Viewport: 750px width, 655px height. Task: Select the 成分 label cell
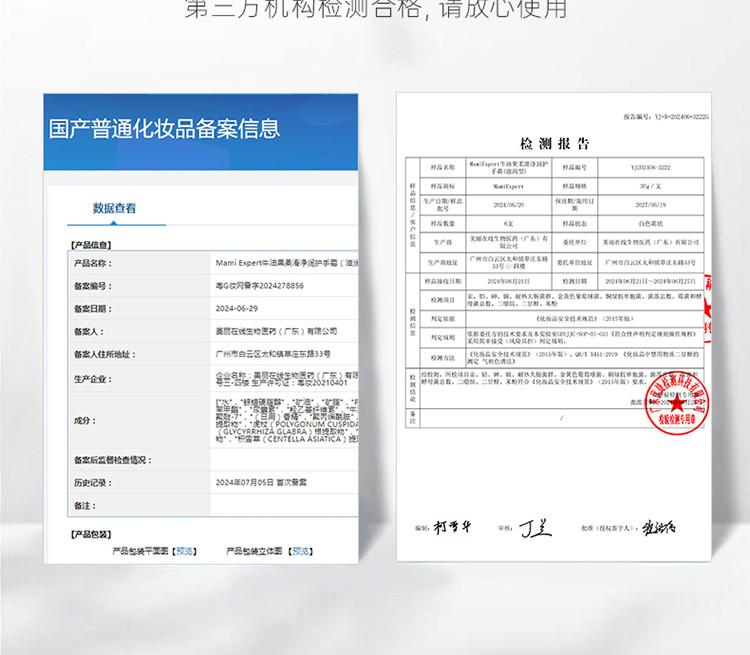pos(139,421)
